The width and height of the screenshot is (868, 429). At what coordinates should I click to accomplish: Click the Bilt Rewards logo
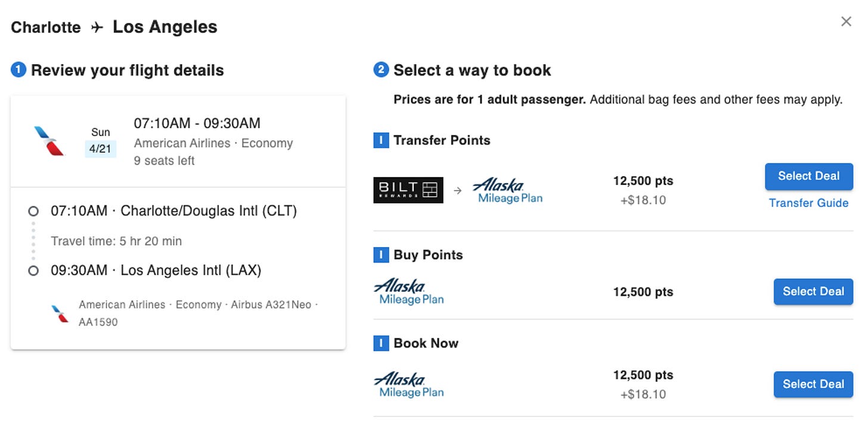[x=408, y=190]
